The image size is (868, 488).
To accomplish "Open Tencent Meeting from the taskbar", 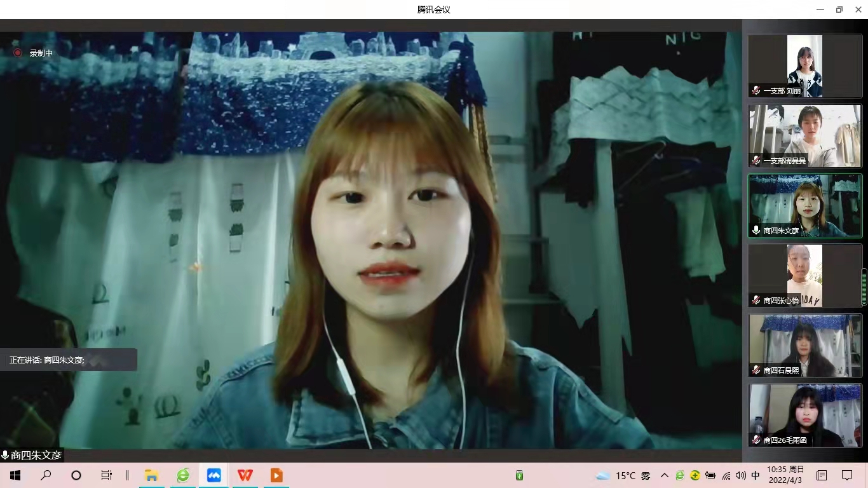I will pyautogui.click(x=214, y=475).
